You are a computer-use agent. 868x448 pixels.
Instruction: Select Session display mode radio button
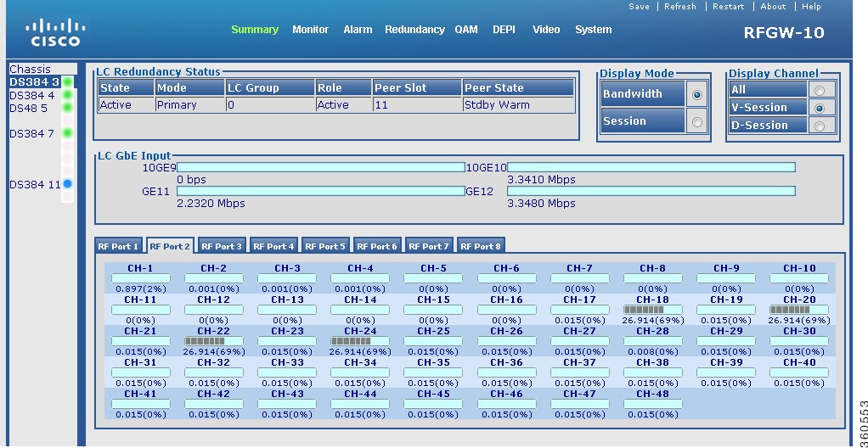pyautogui.click(x=697, y=121)
